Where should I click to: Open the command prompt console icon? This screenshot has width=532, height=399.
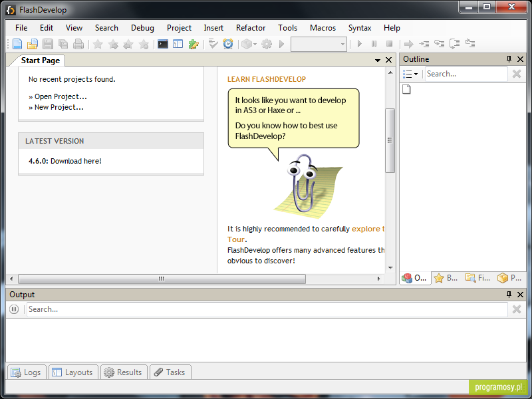click(163, 44)
